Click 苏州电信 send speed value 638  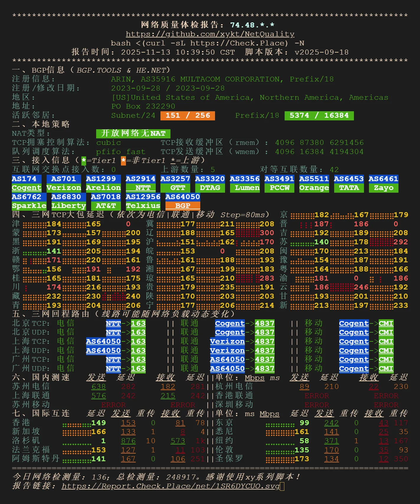[x=99, y=387]
